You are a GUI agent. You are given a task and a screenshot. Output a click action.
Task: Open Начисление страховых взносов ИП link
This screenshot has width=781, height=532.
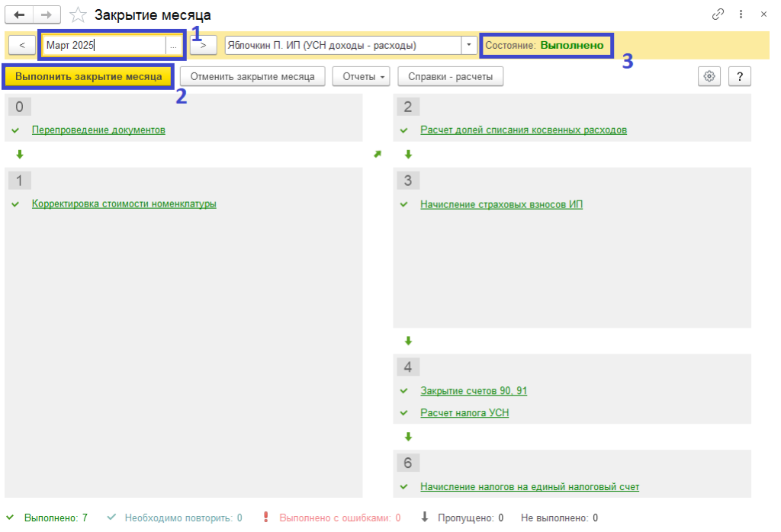(x=501, y=204)
